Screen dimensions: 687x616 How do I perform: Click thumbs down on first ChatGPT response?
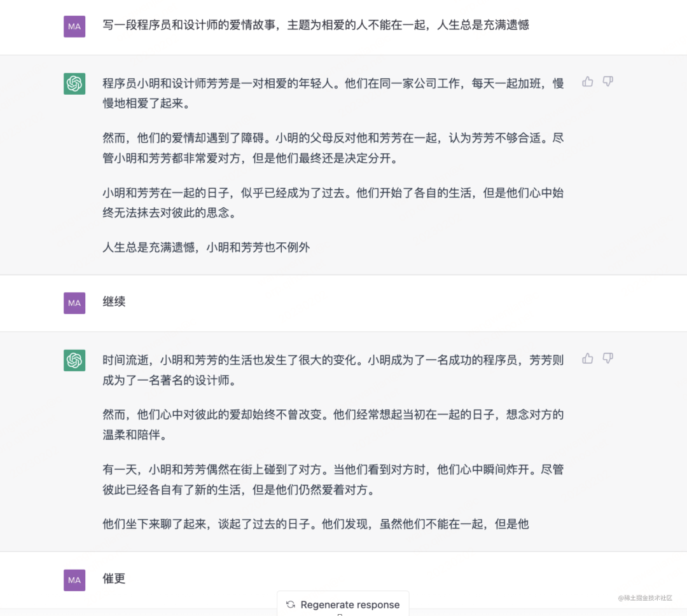(x=607, y=82)
